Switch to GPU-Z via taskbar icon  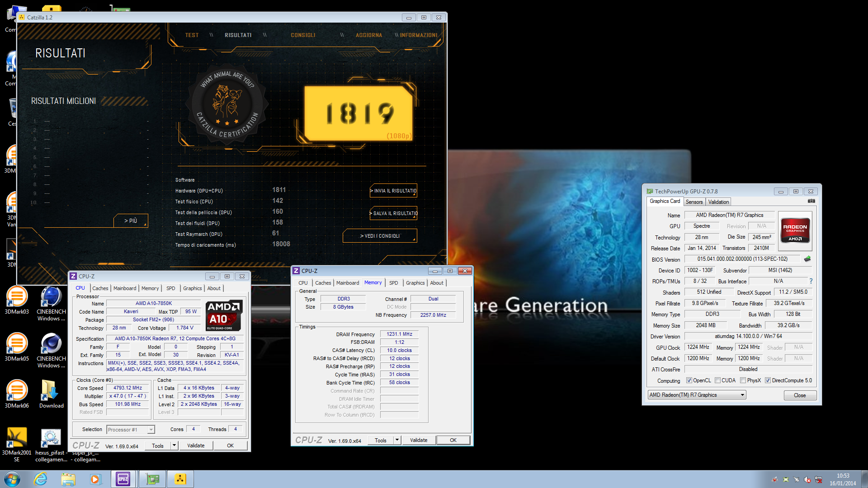pos(152,479)
